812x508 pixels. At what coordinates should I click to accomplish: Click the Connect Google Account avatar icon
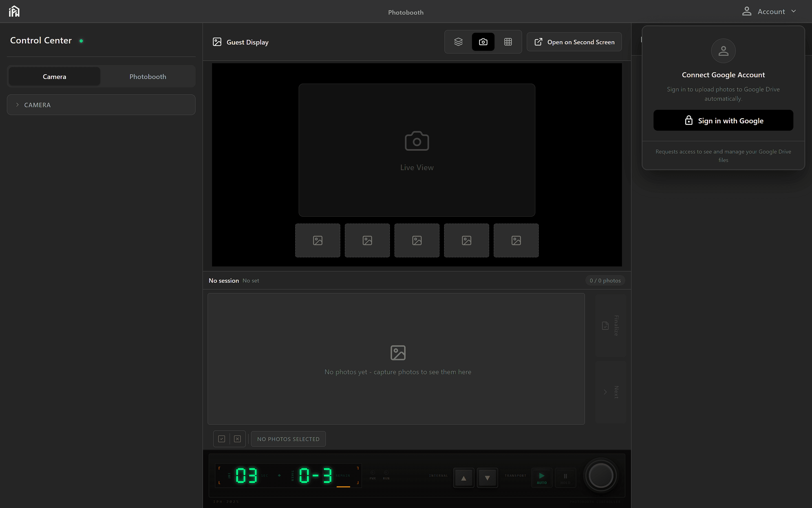click(723, 51)
